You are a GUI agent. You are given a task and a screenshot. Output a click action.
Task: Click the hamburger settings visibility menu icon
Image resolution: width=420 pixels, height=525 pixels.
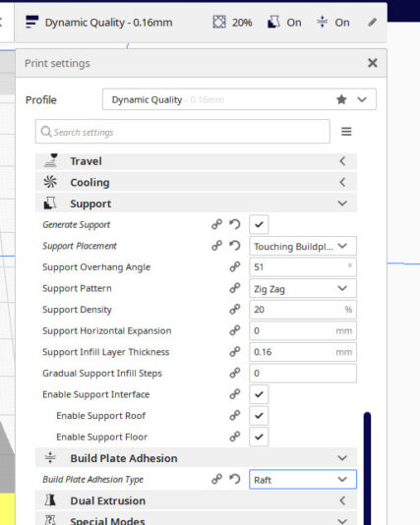click(x=346, y=132)
